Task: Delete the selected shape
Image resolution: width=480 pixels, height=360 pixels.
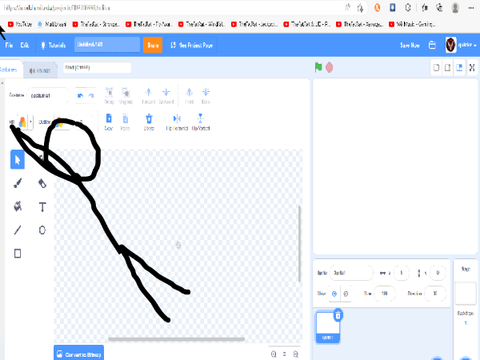Action: pos(149,122)
